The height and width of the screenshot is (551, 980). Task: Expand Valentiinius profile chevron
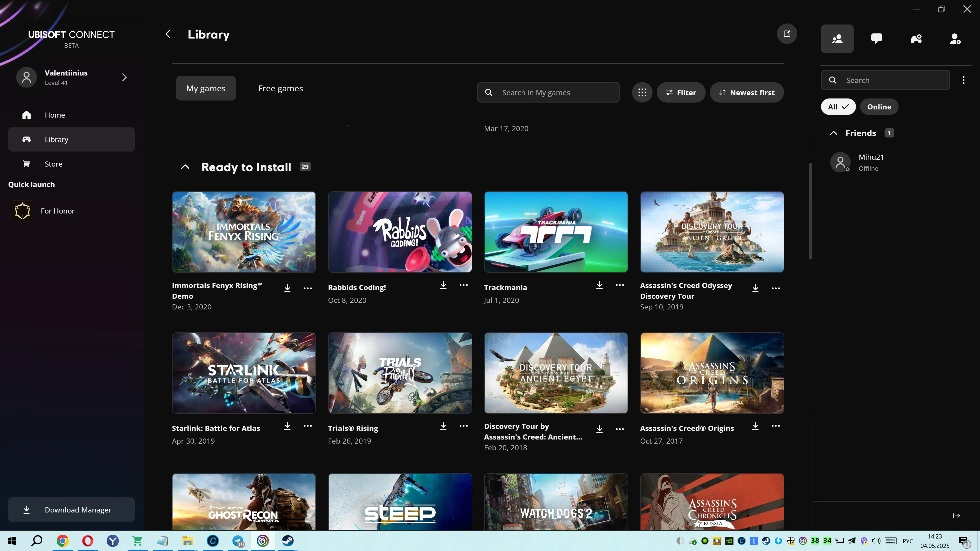[124, 77]
